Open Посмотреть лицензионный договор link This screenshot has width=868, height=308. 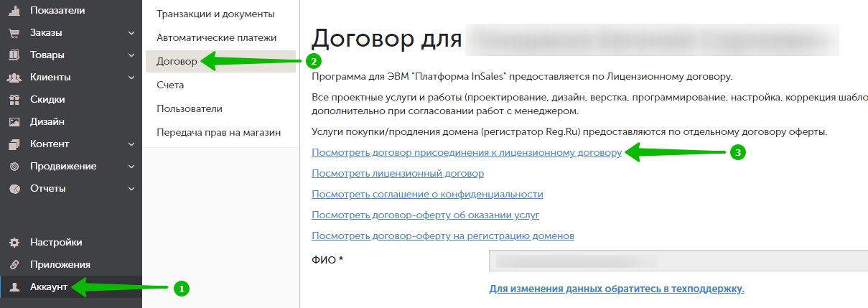coord(398,174)
